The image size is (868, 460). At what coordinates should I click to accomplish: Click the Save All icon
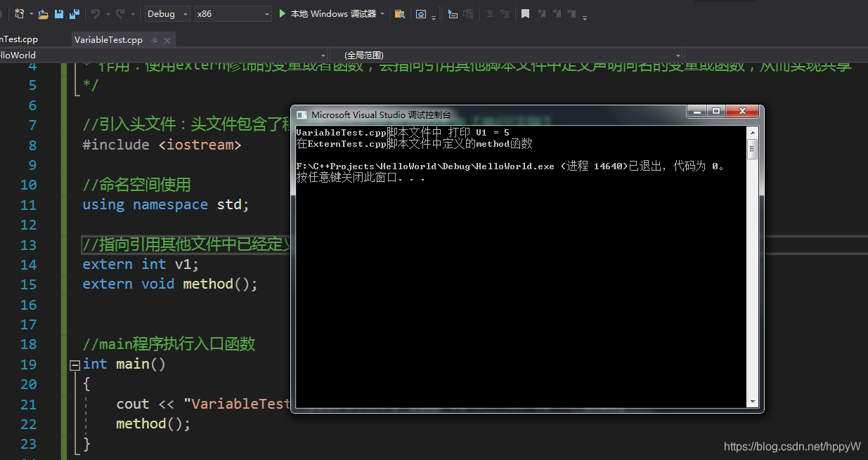[75, 13]
